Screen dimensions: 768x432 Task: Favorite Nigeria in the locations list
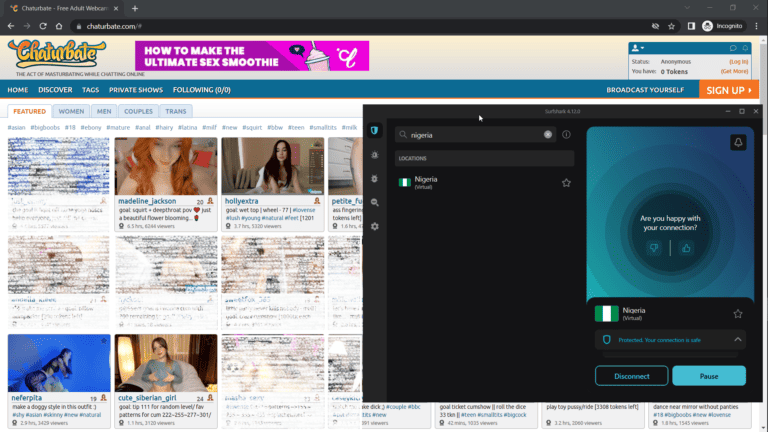tap(566, 183)
